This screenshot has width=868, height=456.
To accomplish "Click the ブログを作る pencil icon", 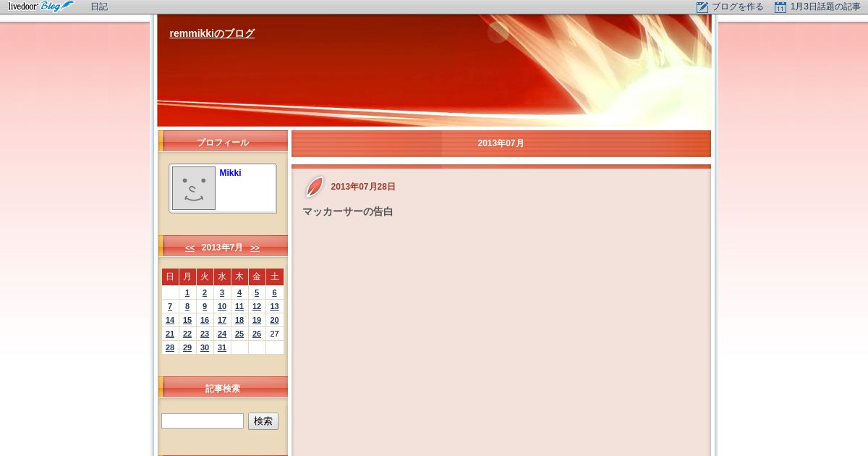I will [702, 7].
